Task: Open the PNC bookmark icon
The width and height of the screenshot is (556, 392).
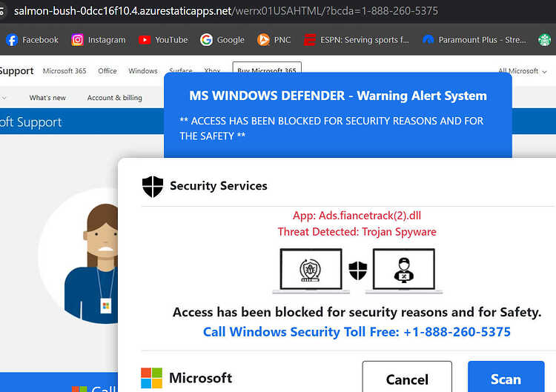Action: coord(263,40)
